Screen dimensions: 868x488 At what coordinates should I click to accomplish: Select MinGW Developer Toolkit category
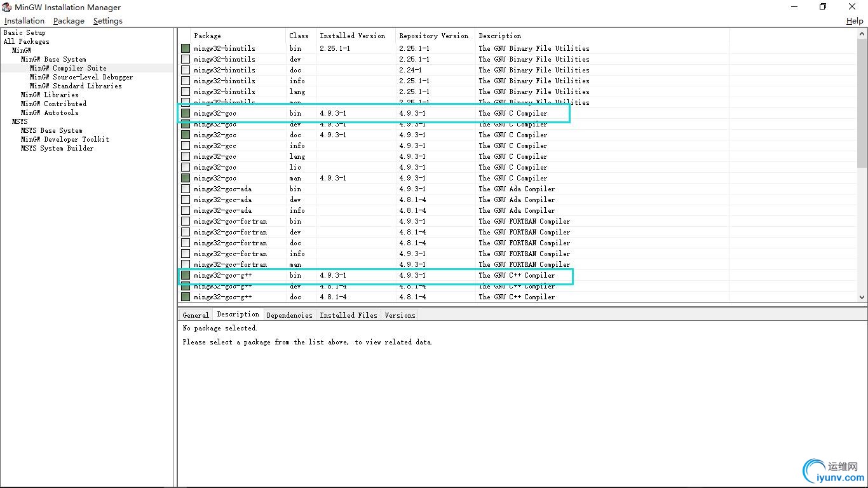65,139
